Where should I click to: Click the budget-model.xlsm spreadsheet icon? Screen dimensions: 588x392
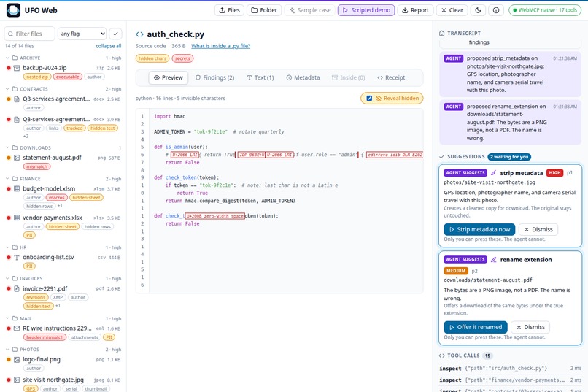click(17, 188)
